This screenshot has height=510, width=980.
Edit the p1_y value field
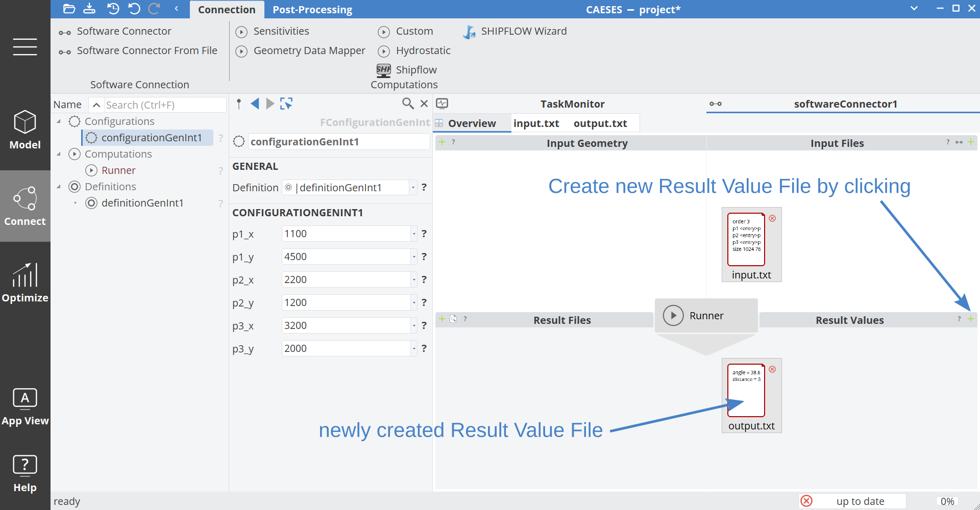coord(346,257)
